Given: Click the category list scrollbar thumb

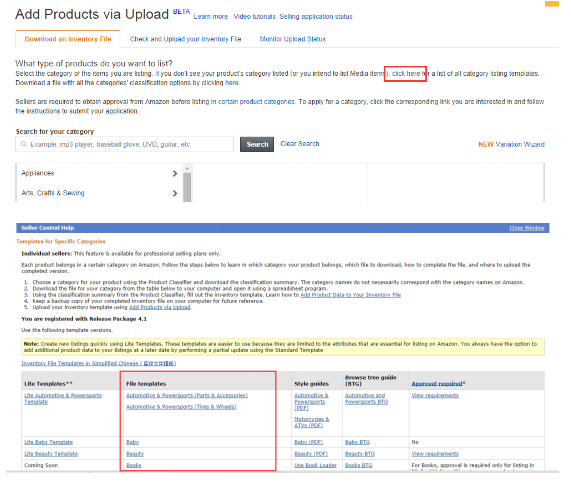Looking at the screenshot, I should tap(187, 187).
